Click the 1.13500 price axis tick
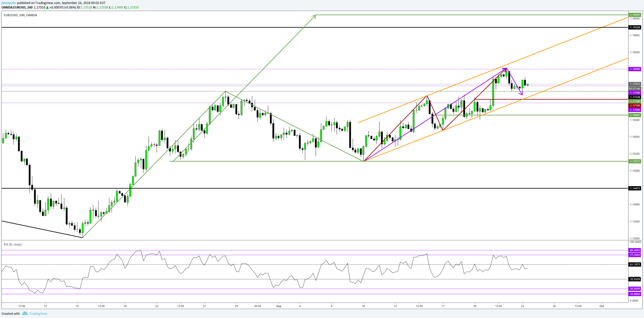 coord(635,221)
